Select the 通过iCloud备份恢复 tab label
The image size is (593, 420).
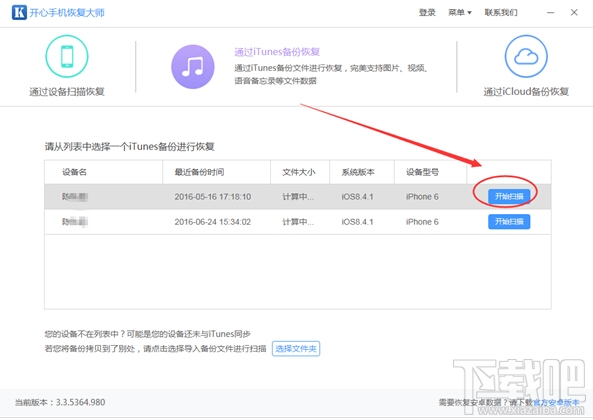coord(526,91)
